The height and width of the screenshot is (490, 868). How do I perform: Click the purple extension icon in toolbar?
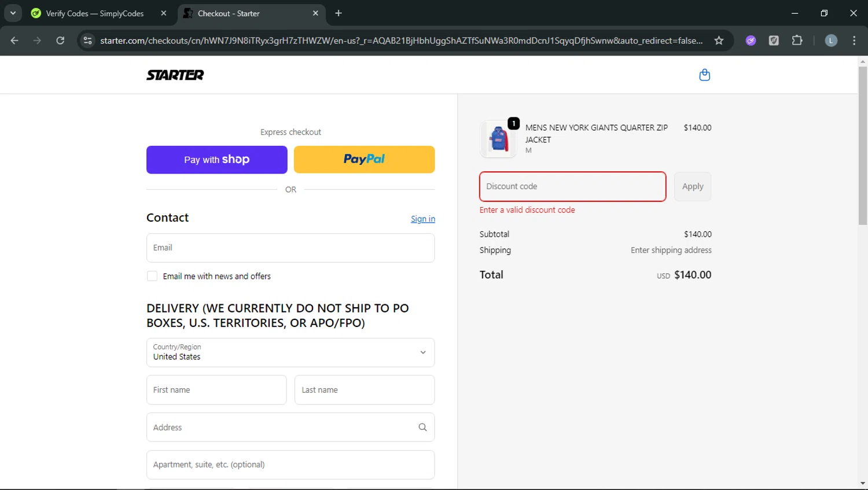[x=751, y=40]
